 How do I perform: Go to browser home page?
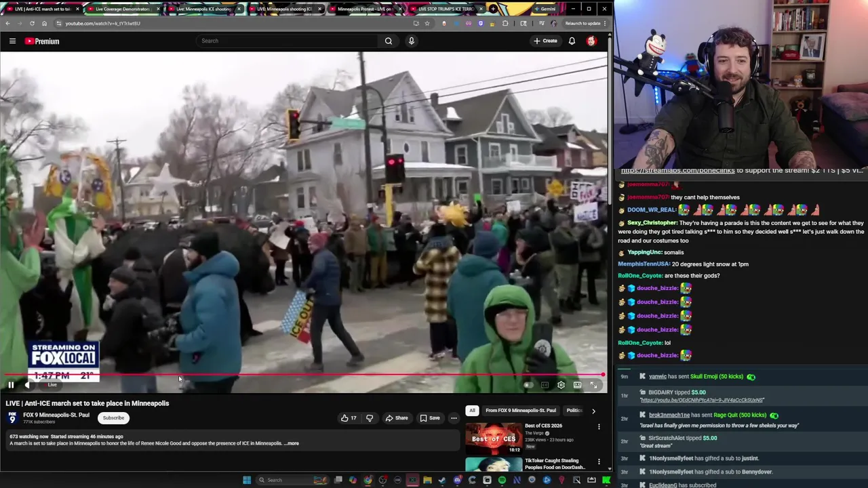[45, 23]
